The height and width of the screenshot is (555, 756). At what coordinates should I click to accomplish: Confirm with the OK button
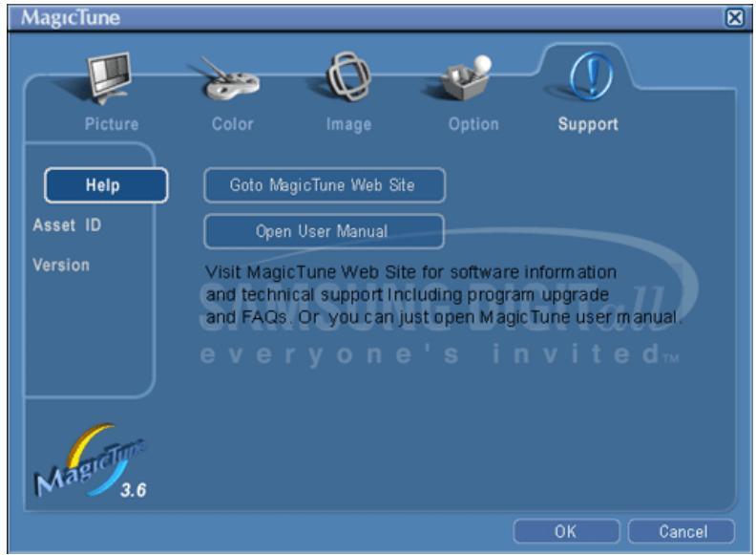pos(566,531)
